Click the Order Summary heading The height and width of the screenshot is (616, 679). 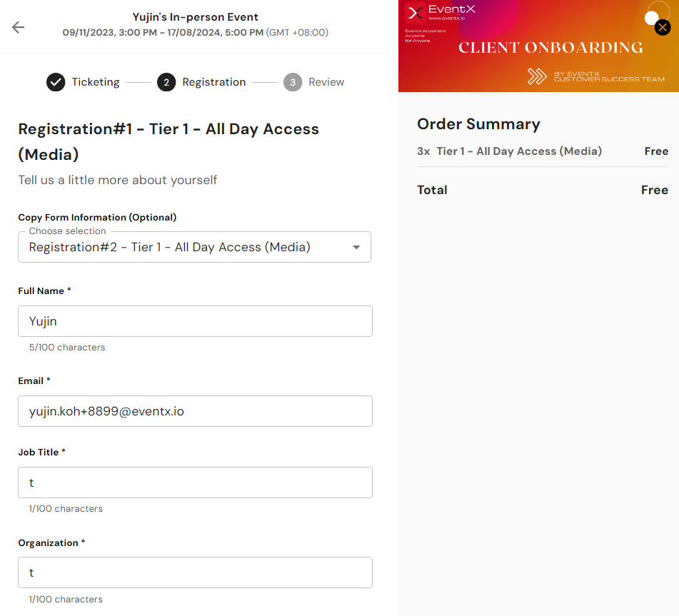point(478,124)
